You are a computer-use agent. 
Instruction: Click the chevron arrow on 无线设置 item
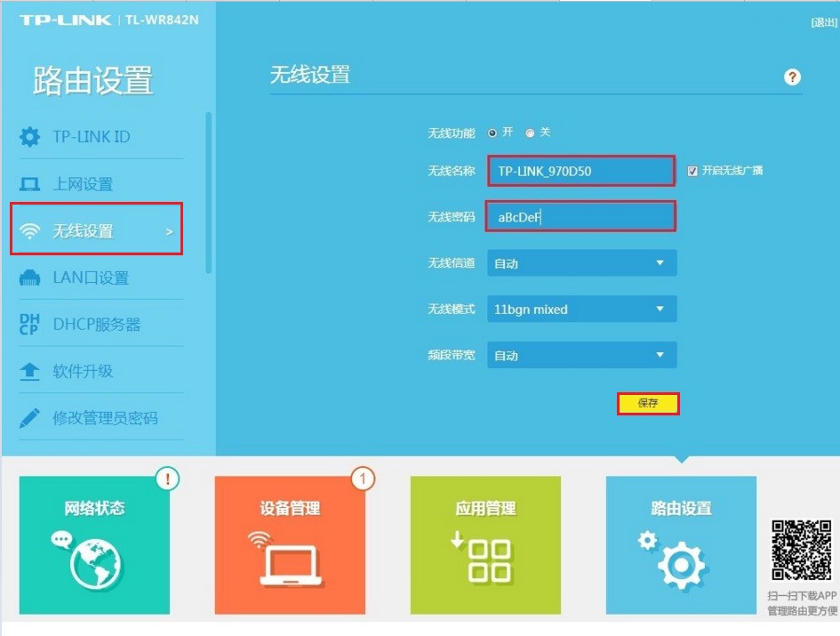(x=169, y=231)
